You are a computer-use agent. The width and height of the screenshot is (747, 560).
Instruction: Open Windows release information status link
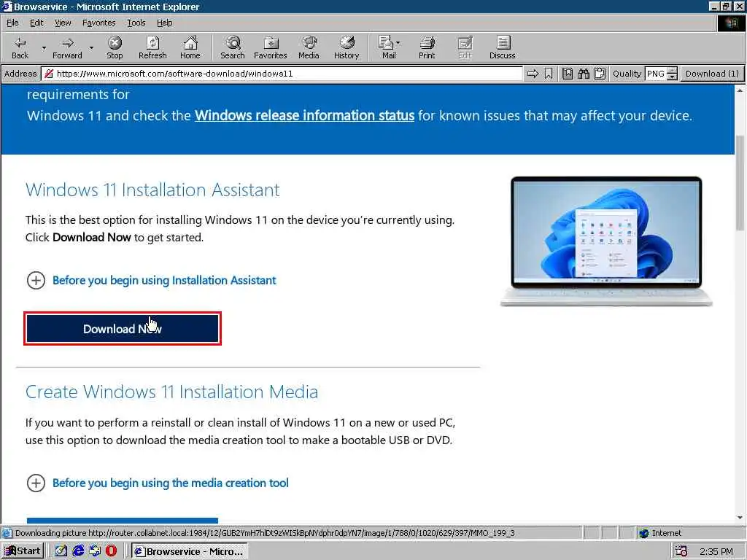coord(304,116)
